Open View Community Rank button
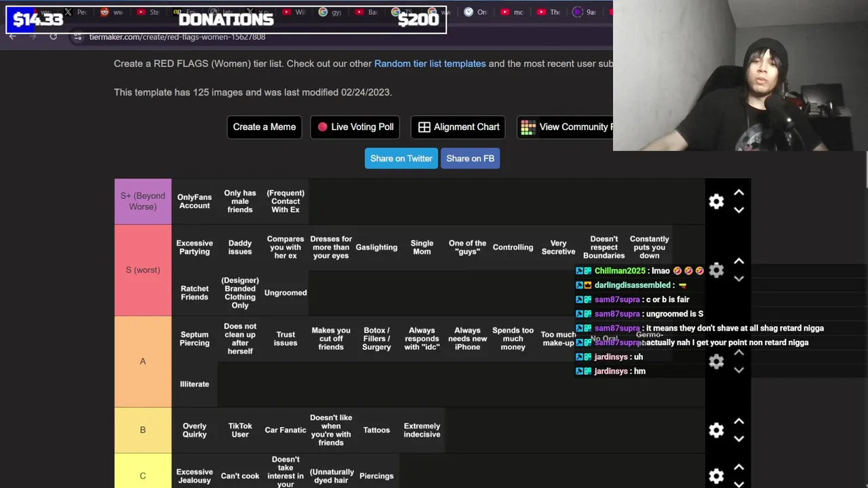The height and width of the screenshot is (488, 868). pos(566,127)
